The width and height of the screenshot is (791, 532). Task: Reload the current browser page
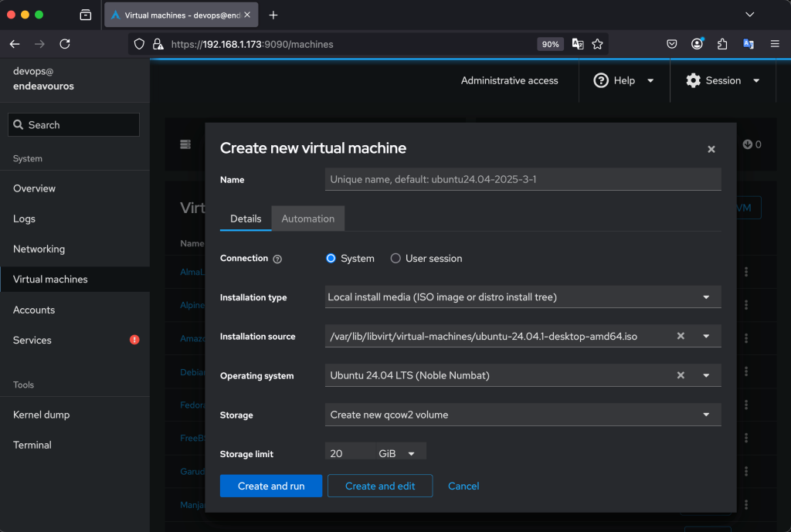(x=65, y=44)
